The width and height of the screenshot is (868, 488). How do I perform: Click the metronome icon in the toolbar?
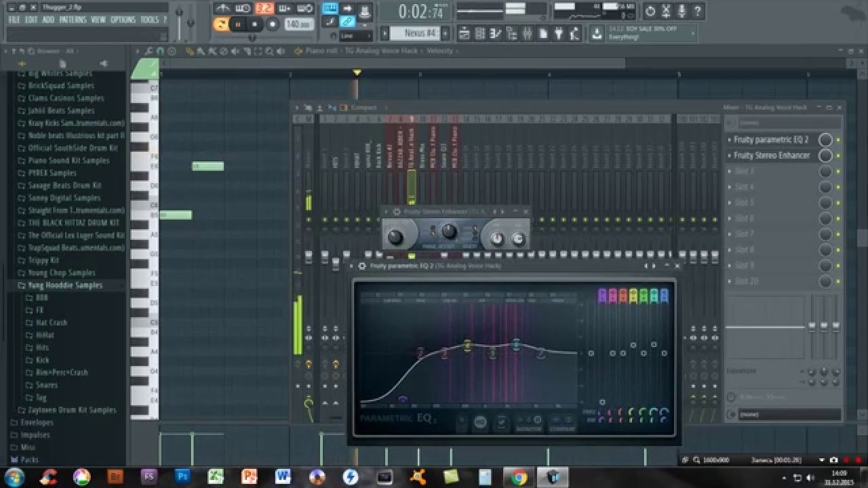coord(223,8)
